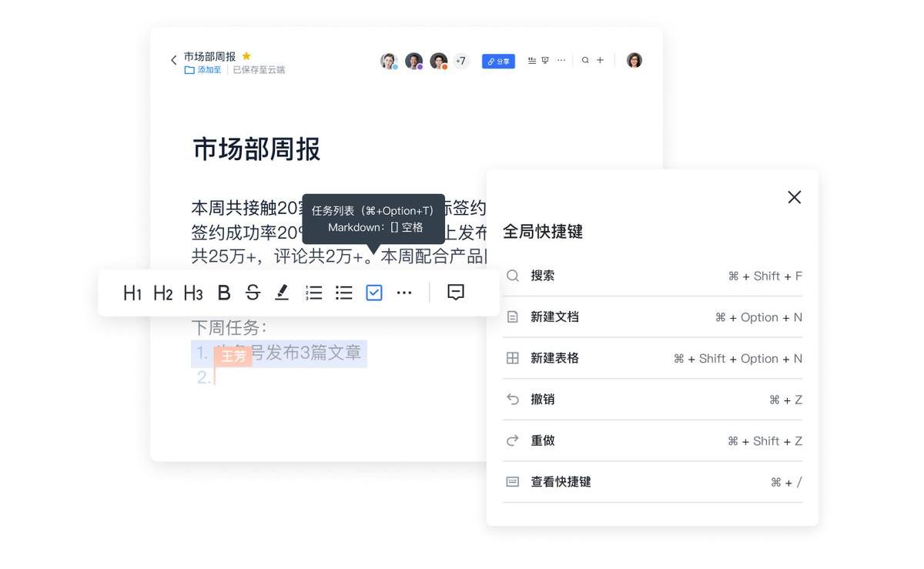This screenshot has width=924, height=569.
Task: Select 新建表格 in the shortcuts panel
Action: pos(554,358)
